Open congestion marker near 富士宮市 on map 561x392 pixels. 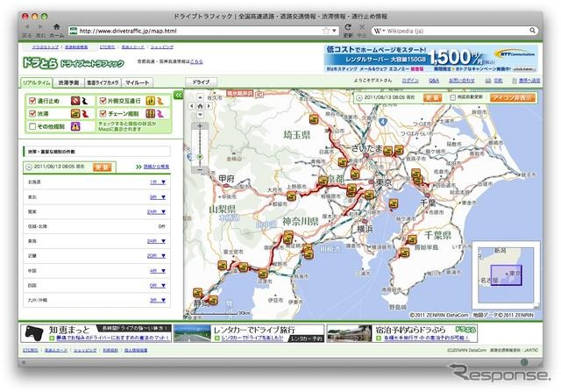(x=222, y=265)
